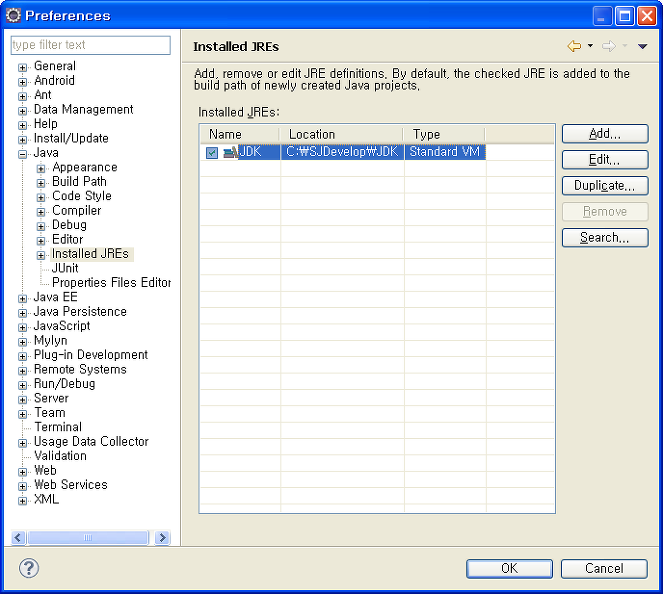Sort by the Type column header
663x594 pixels.
tap(444, 134)
